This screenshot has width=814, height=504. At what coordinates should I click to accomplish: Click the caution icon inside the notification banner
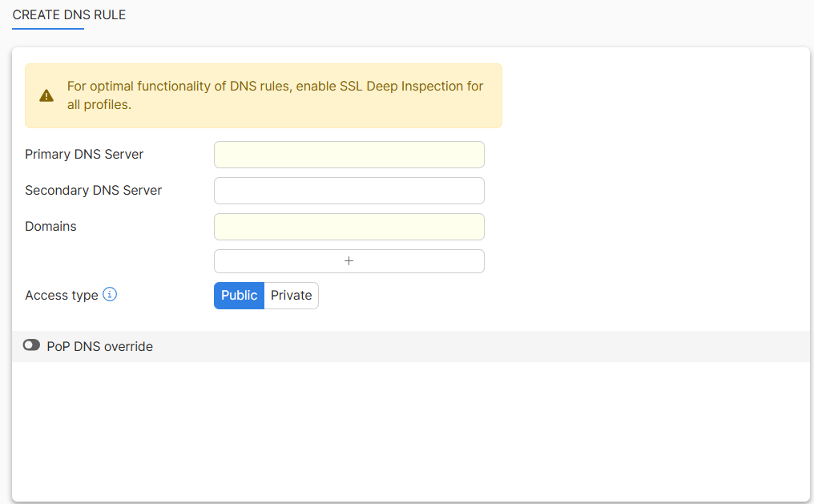pyautogui.click(x=46, y=95)
